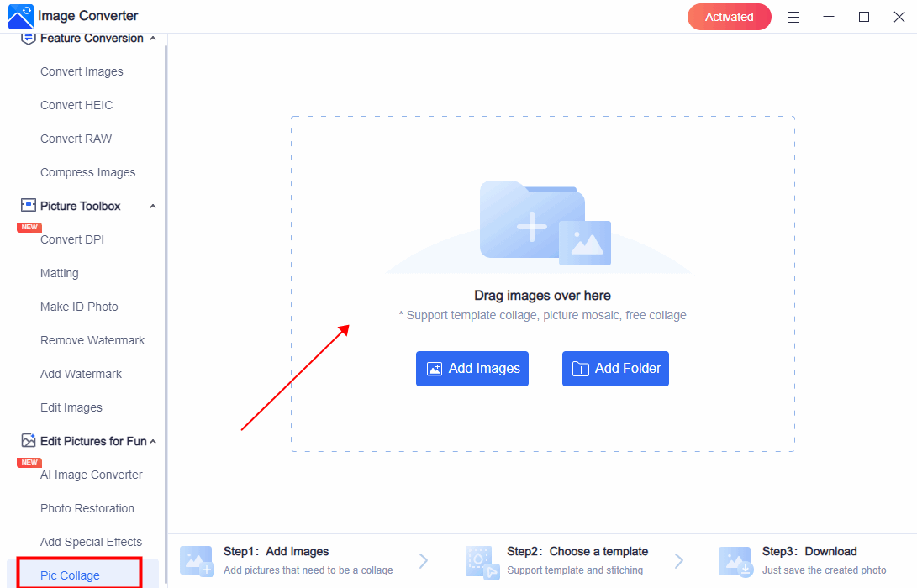Collapse the Feature Conversion section

point(152,39)
